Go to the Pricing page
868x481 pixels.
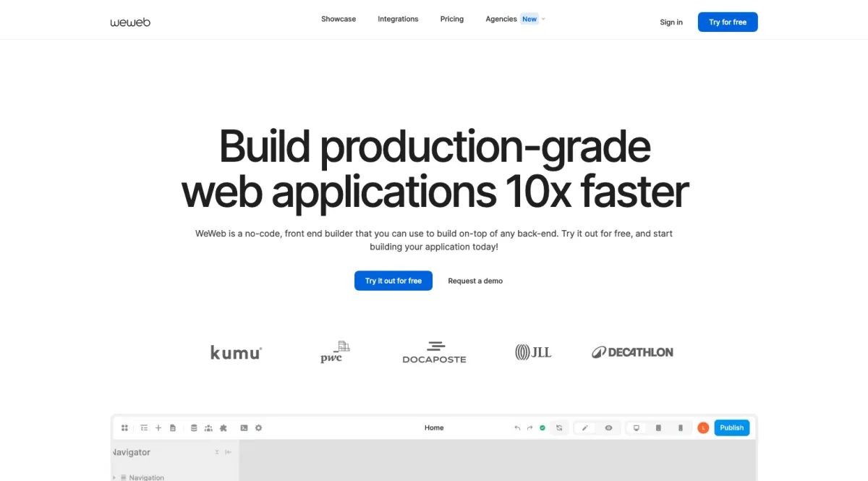pyautogui.click(x=452, y=19)
